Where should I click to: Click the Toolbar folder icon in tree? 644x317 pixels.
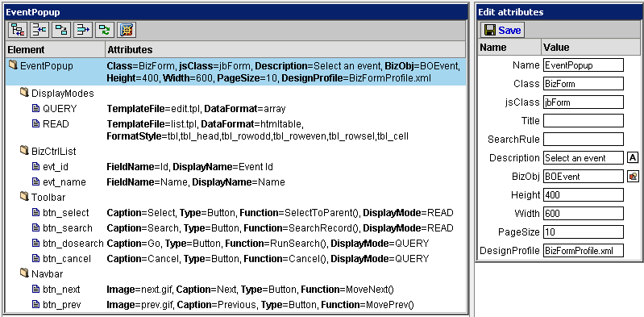(x=25, y=198)
